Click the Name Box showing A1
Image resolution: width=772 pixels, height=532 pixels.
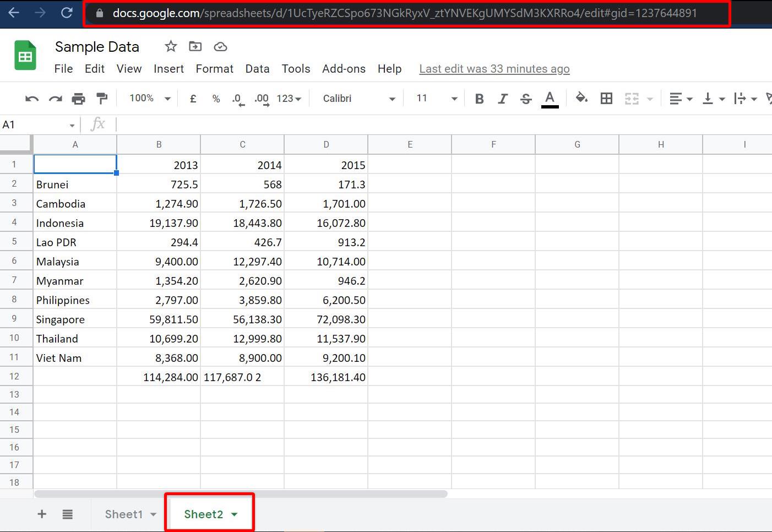[x=33, y=124]
